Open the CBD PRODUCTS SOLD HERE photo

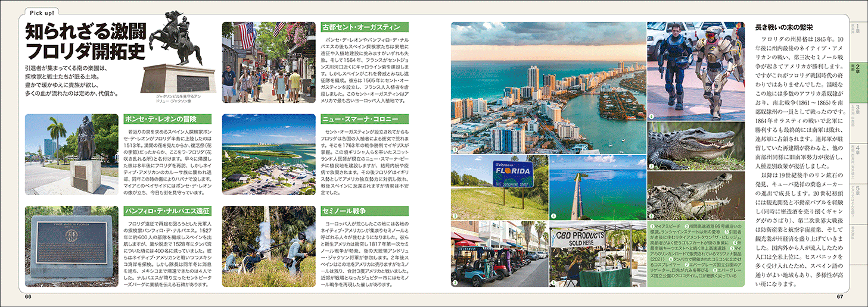[x=598, y=255]
